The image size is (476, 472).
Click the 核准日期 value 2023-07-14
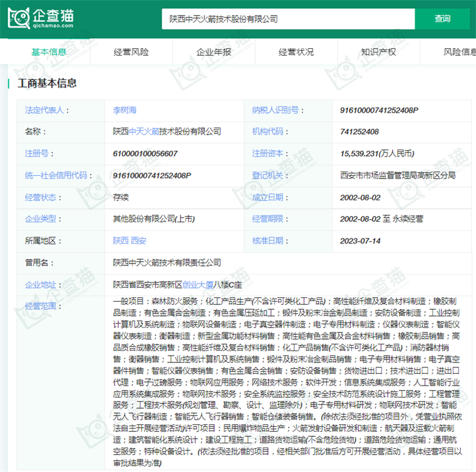pos(360,241)
